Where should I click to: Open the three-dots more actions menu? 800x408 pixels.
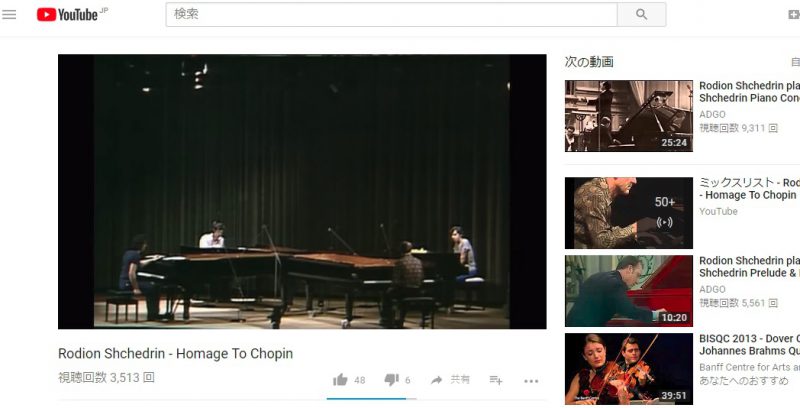(x=531, y=381)
